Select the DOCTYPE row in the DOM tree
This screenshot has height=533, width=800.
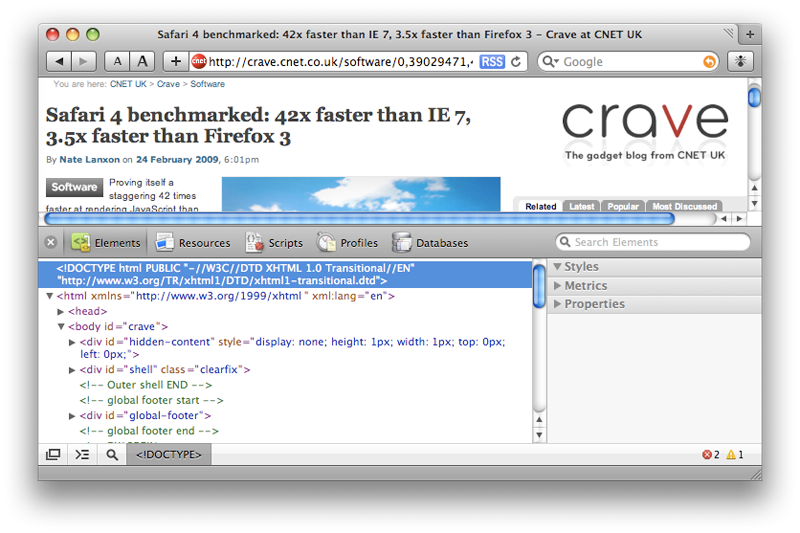click(x=286, y=274)
